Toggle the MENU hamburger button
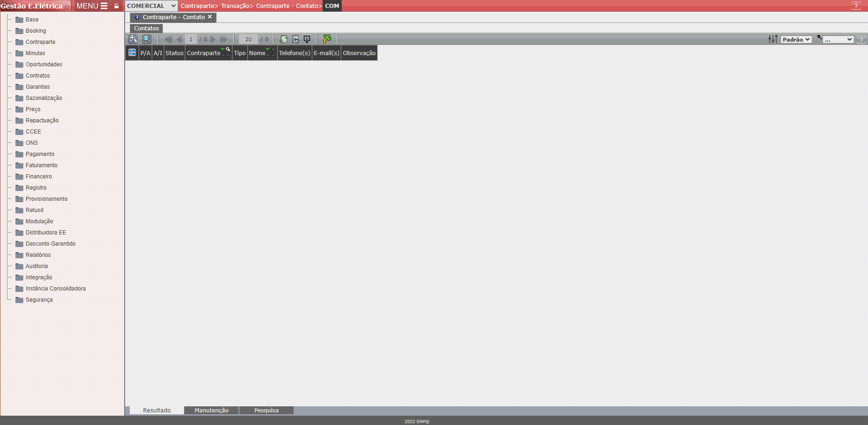868x425 pixels. coord(92,6)
